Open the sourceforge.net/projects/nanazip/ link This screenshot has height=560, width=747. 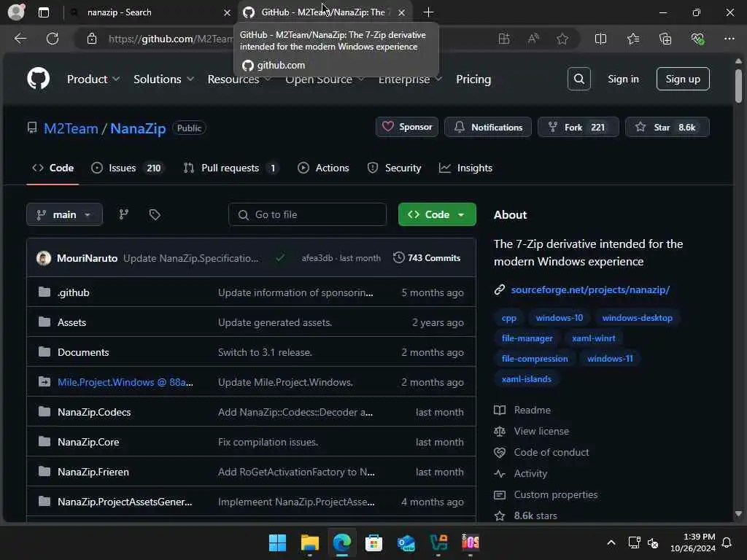pos(590,289)
